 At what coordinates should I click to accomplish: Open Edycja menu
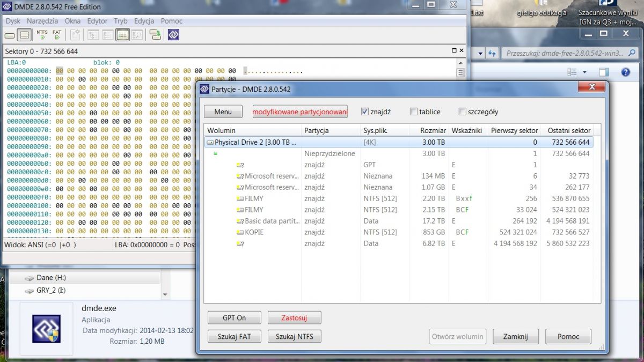[144, 21]
